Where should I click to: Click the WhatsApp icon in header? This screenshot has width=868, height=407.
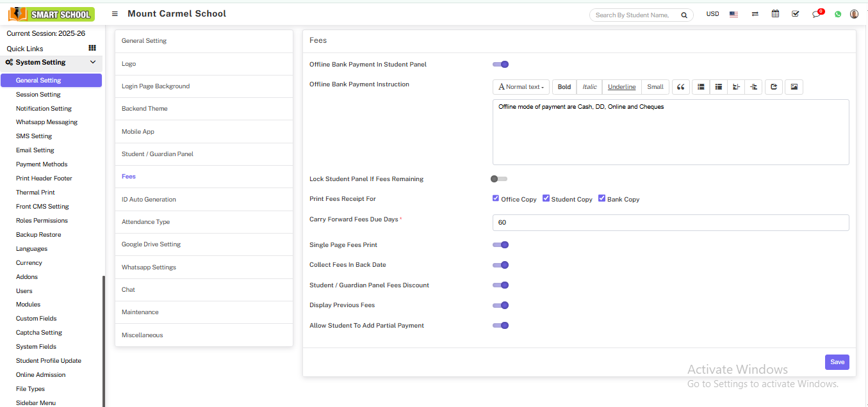[838, 14]
